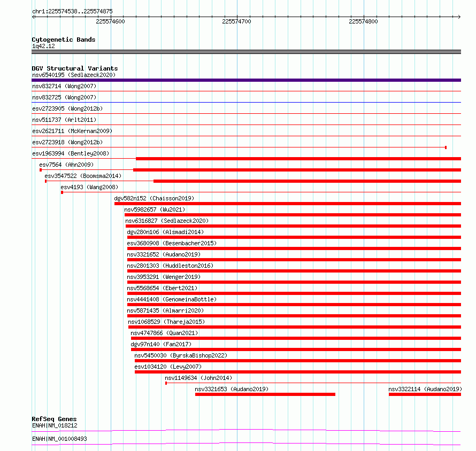Screen dimensions: 476x451
Task: Click ruler position 225574600
Action: click(110, 21)
